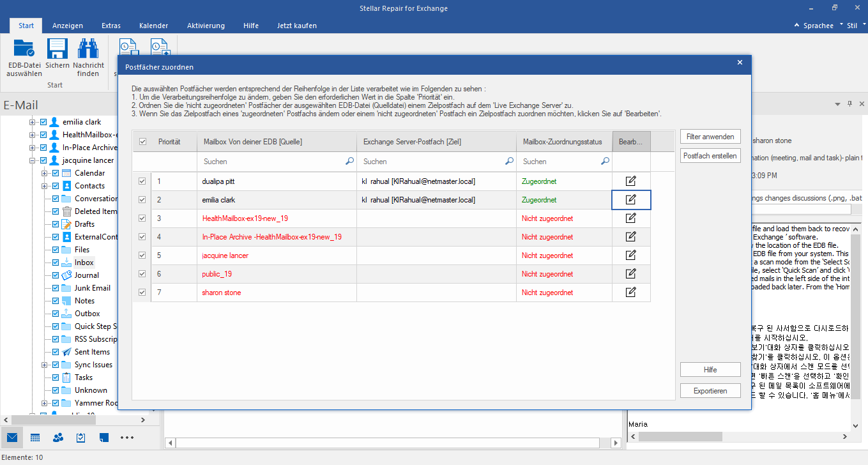Uncheck the Inbox folder checkbox
The height and width of the screenshot is (465, 868).
click(x=56, y=263)
